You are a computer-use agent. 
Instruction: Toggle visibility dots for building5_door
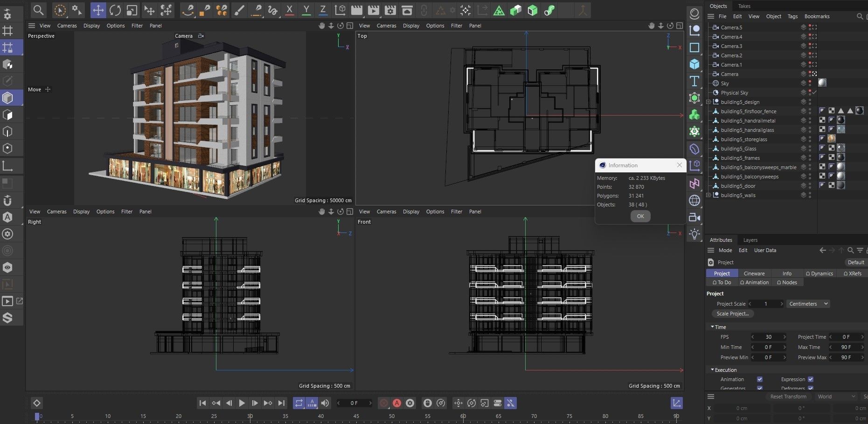click(810, 186)
